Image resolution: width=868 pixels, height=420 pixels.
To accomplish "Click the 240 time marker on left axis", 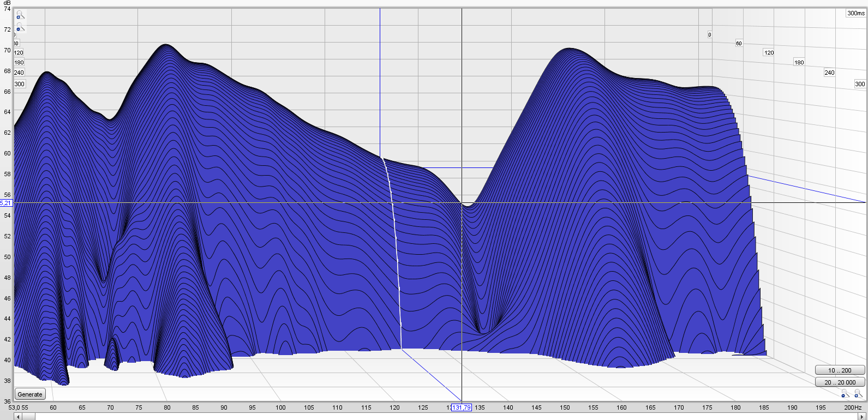I will tap(19, 73).
